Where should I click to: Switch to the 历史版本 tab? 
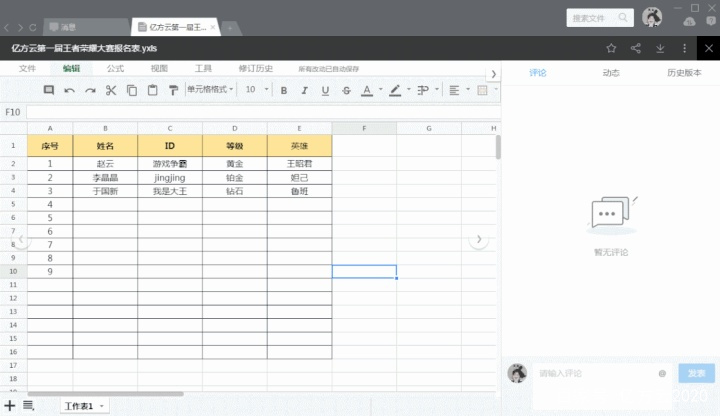684,73
